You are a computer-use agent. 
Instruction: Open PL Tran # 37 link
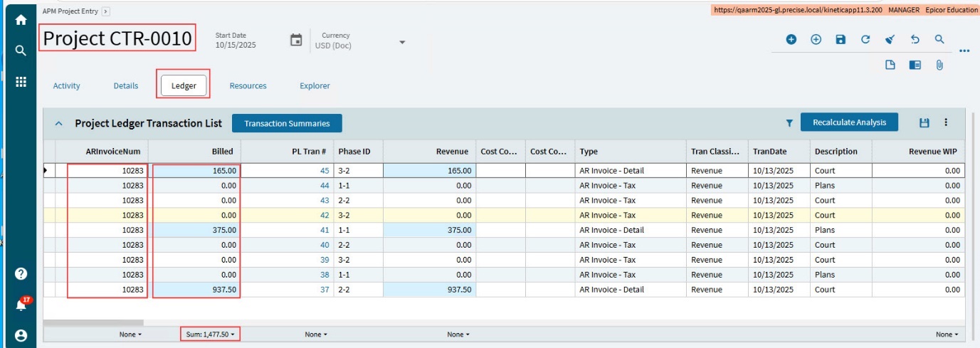325,290
